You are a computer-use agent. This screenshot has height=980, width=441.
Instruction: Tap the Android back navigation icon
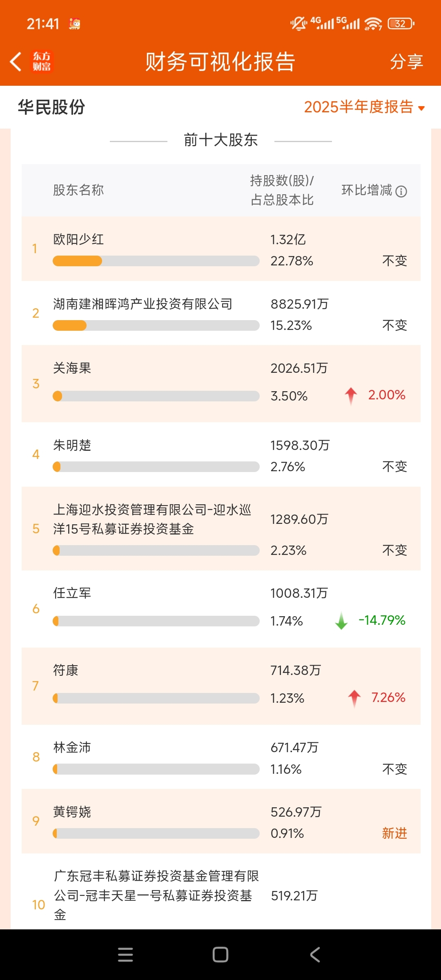(x=315, y=955)
